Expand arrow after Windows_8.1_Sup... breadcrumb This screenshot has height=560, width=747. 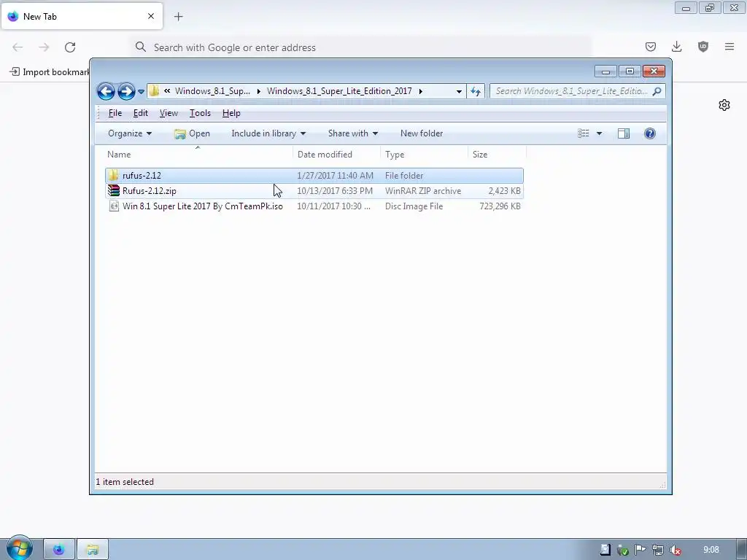click(x=259, y=91)
